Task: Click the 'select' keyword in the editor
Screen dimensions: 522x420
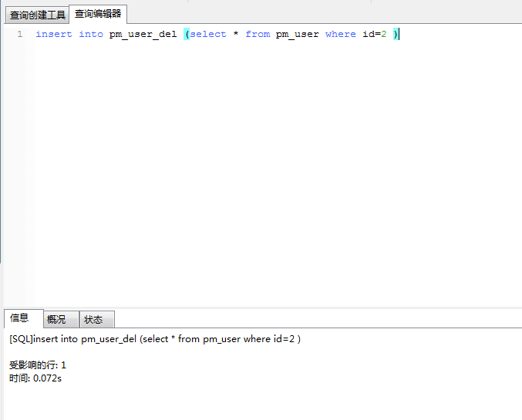Action: 208,34
